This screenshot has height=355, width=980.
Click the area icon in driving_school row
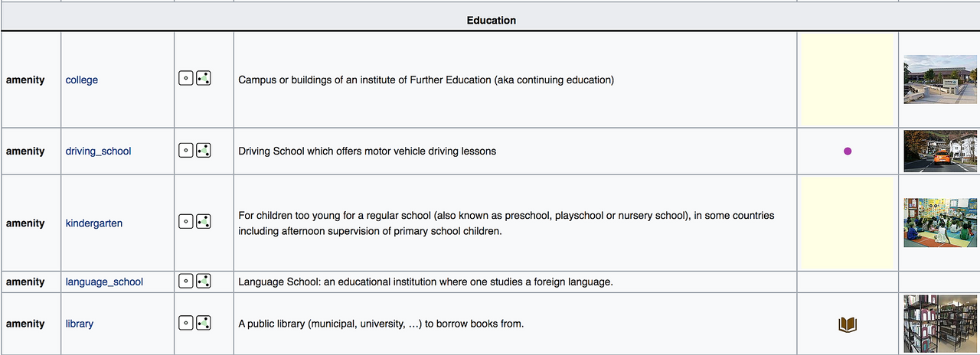(204, 150)
